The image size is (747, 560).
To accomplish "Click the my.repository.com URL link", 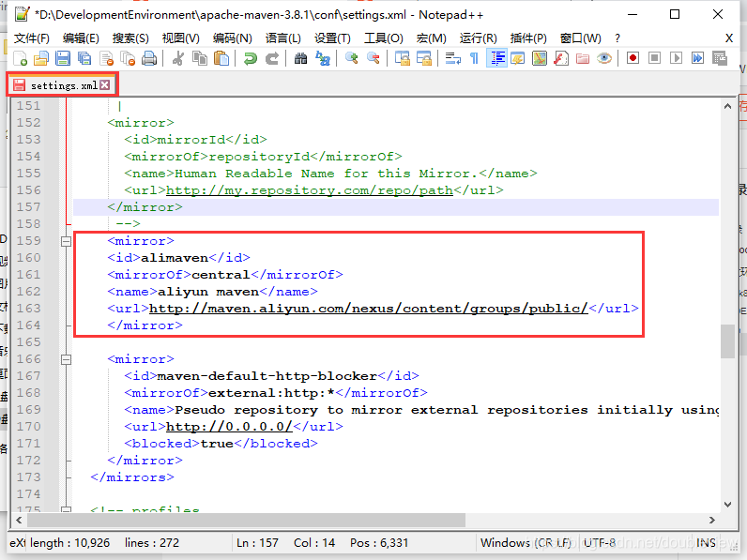I will click(x=309, y=190).
